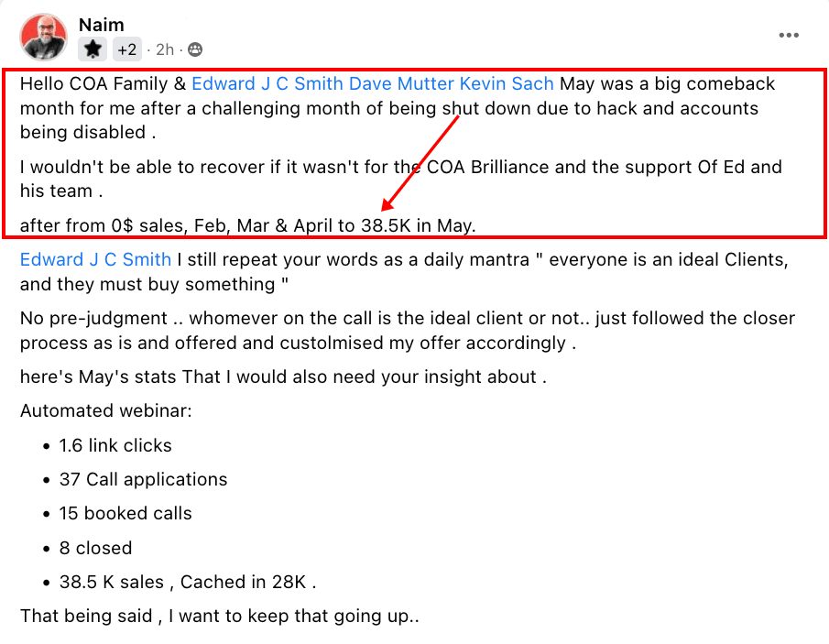Image resolution: width=829 pixels, height=644 pixels.
Task: Click the group audience privacy icon
Action: (x=195, y=49)
